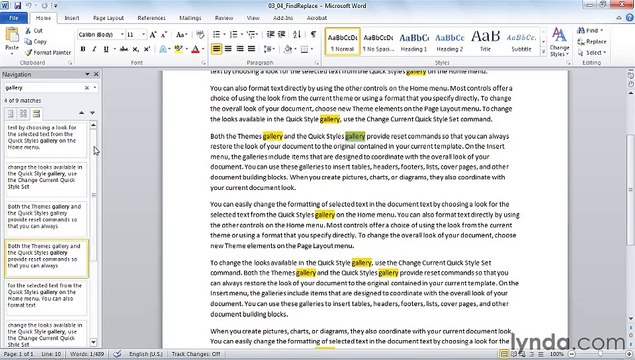The height and width of the screenshot is (360, 635).
Task: Switch to the Page Layout tab
Action: (x=109, y=18)
